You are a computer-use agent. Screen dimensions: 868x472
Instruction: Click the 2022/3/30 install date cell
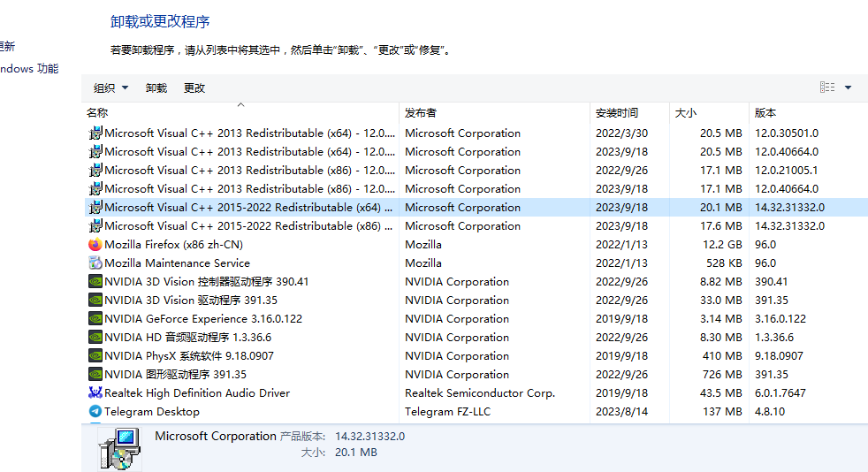[x=621, y=133]
